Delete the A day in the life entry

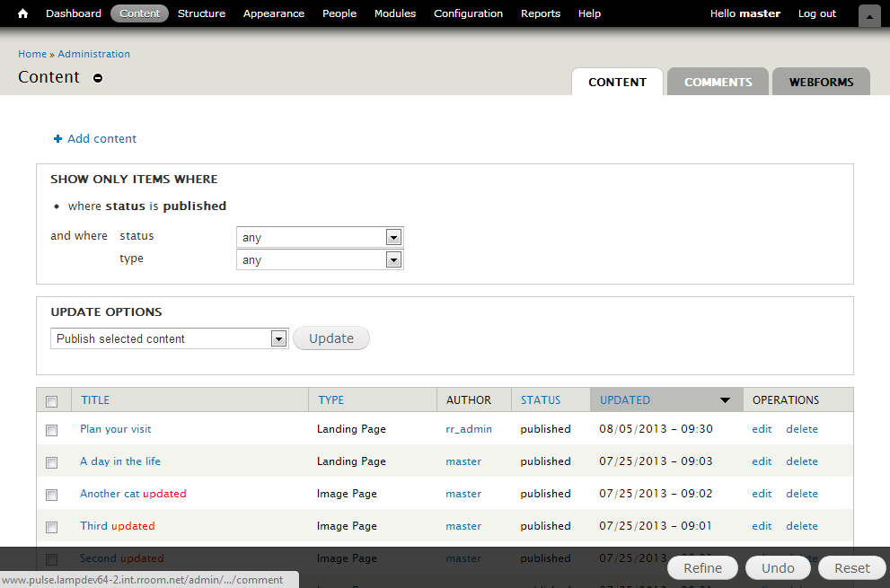point(801,461)
